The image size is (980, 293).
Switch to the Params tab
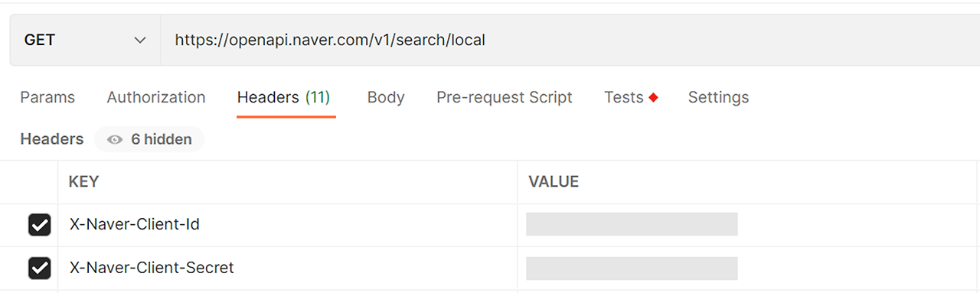[47, 97]
